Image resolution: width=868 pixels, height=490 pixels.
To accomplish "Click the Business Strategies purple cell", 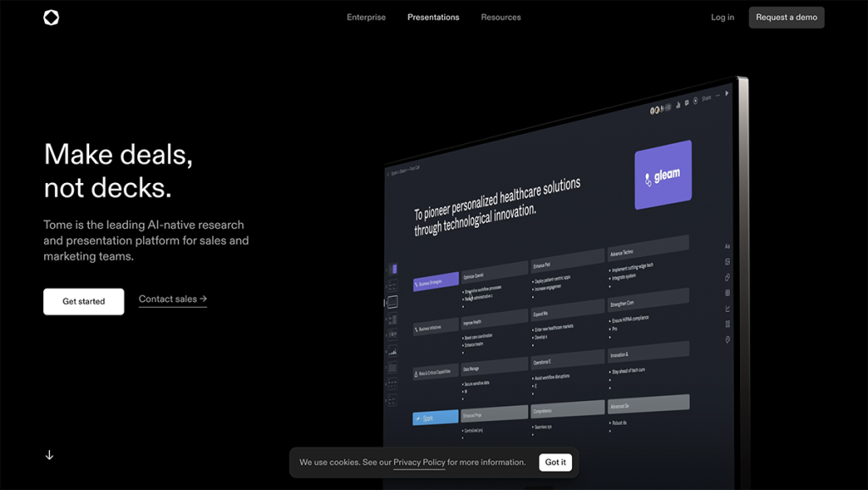I will (x=436, y=281).
